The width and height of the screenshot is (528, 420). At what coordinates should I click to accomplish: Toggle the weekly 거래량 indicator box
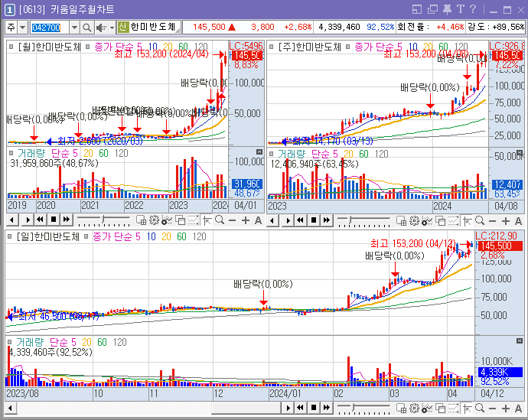(272, 154)
